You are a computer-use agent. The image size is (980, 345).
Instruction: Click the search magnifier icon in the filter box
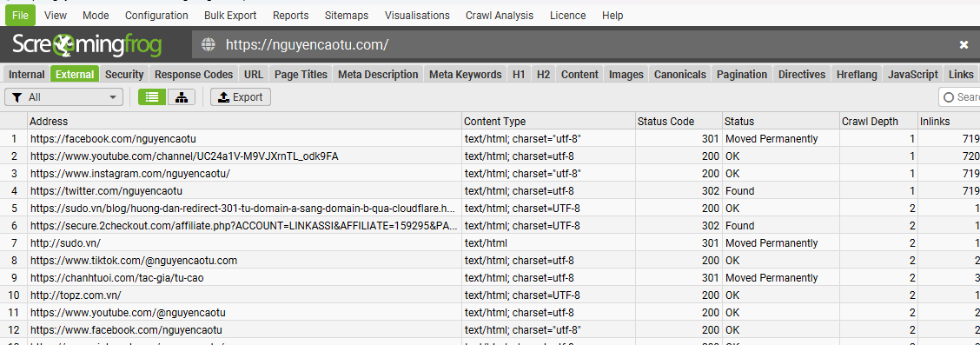pyautogui.click(x=949, y=97)
